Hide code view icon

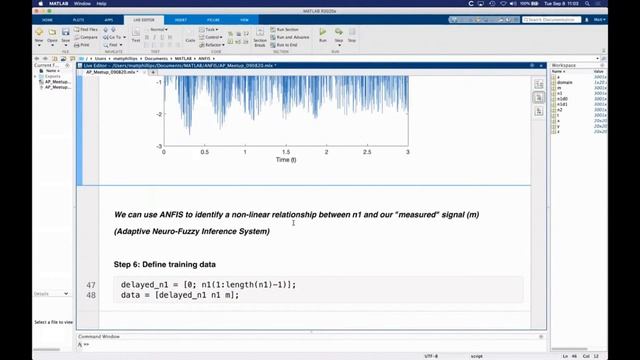tap(539, 111)
